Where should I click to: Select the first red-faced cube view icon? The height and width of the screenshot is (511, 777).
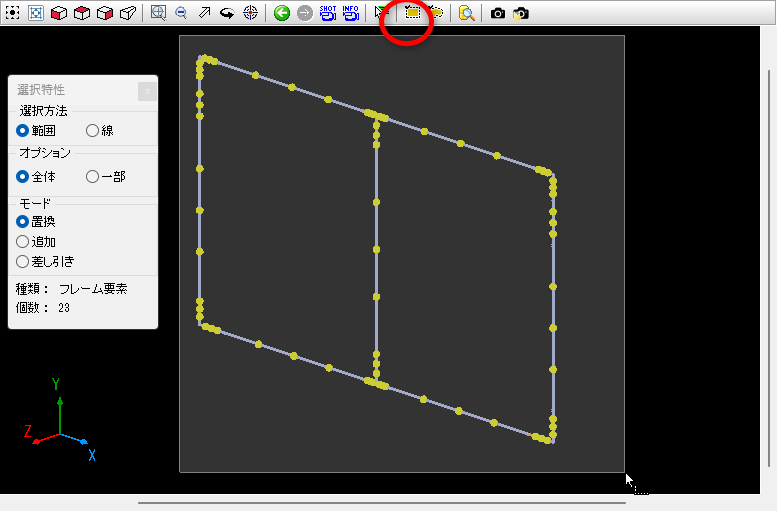tap(59, 13)
